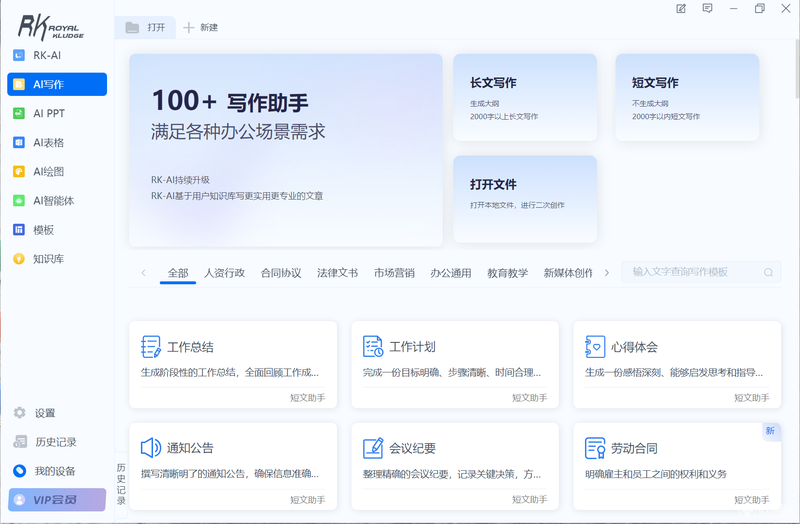This screenshot has width=800, height=524.
Task: Open the 知识库 lightbulb icon
Action: point(19,259)
